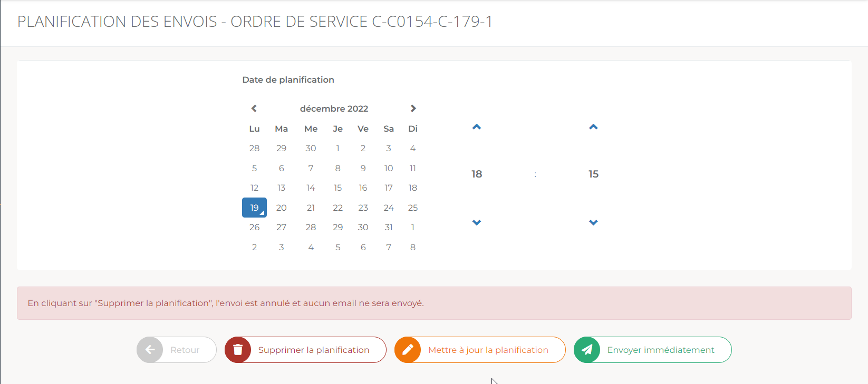The width and height of the screenshot is (868, 384).
Task: Select the highlighted date 19 December
Action: 254,208
